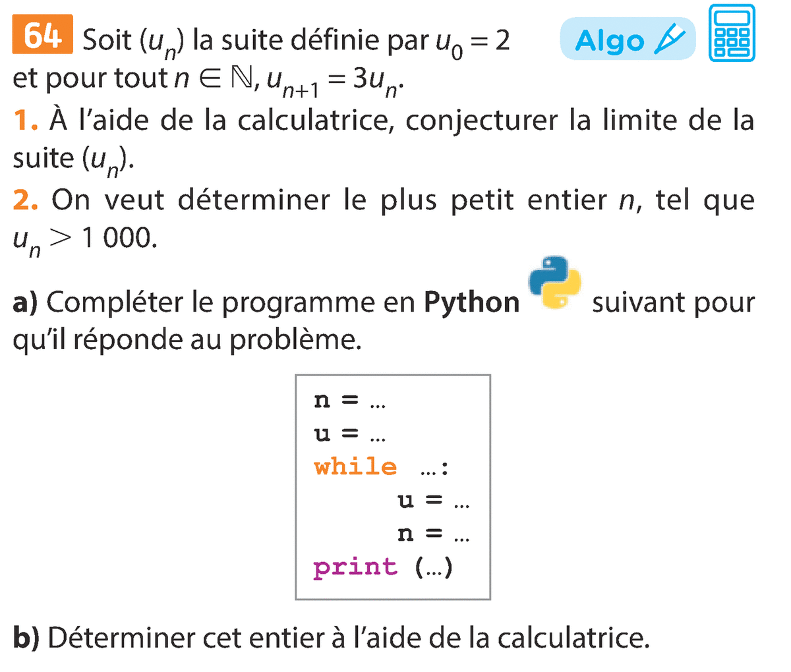The height and width of the screenshot is (672, 791).
Task: Click the blue and yellow Python logo
Action: point(555,283)
